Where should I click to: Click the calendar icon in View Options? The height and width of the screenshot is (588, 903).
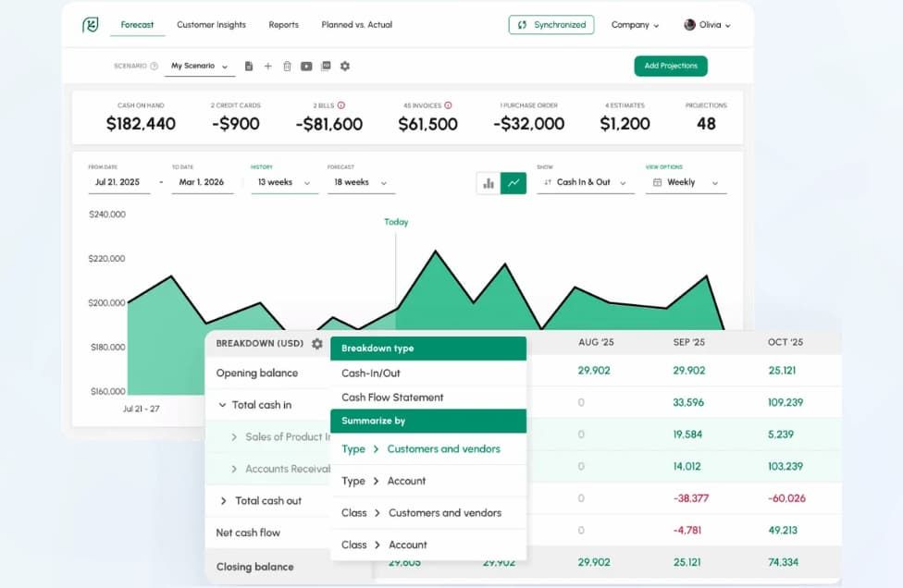[x=657, y=182]
